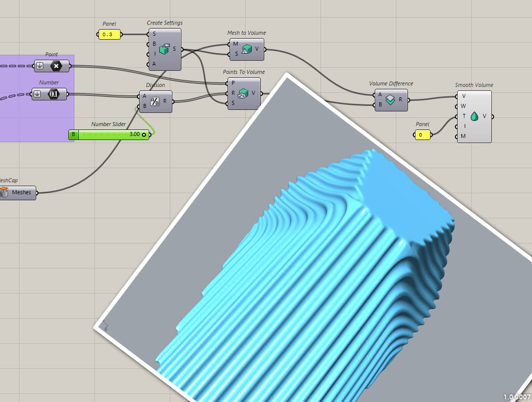This screenshot has width=532, height=402.
Task: Click the B label on Number Slider
Action: pos(73,135)
